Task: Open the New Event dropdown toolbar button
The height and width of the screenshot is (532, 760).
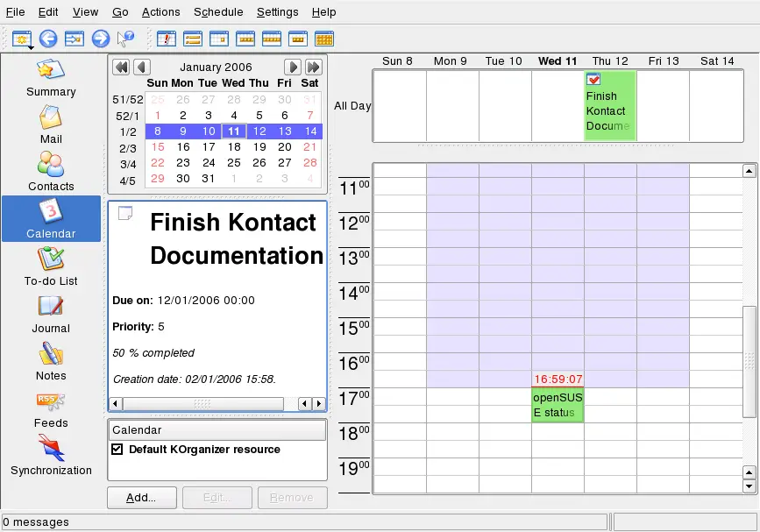Action: (x=22, y=39)
